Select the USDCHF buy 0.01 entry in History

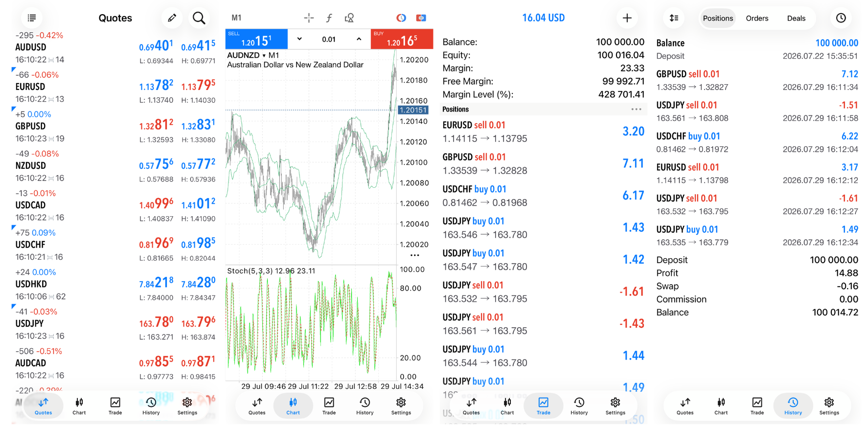(757, 142)
